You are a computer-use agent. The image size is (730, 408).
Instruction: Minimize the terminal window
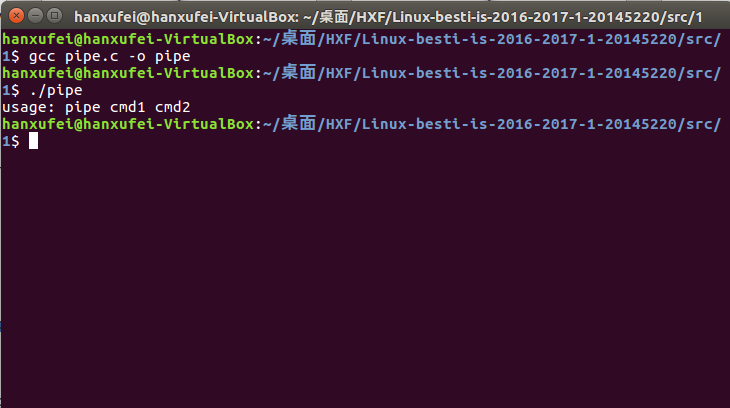pyautogui.click(x=35, y=16)
